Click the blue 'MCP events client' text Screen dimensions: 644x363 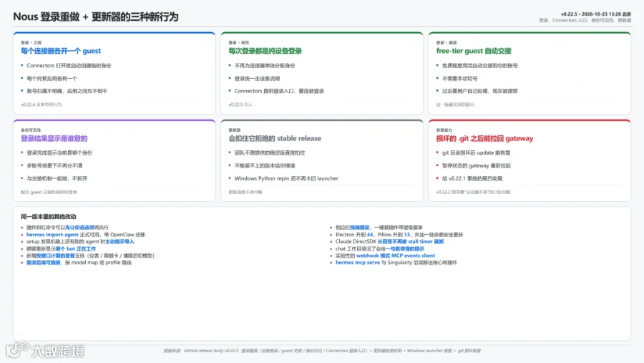(x=413, y=256)
